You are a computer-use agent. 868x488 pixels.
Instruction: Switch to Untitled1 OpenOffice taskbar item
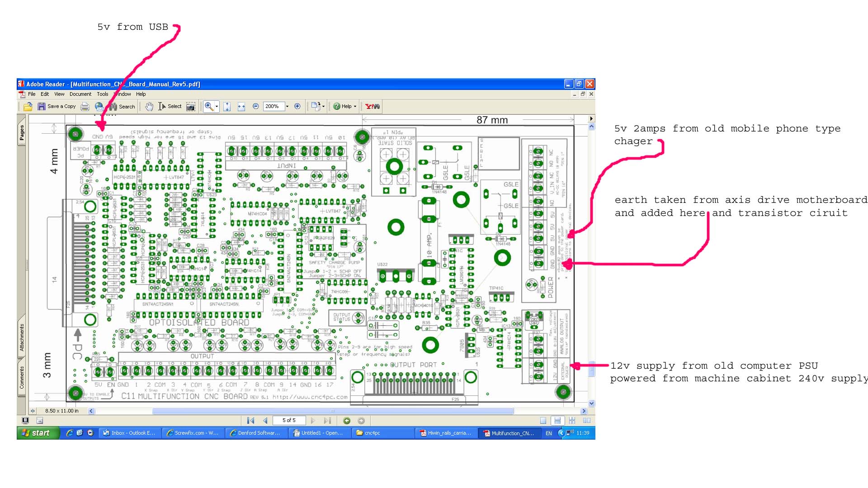coord(320,433)
